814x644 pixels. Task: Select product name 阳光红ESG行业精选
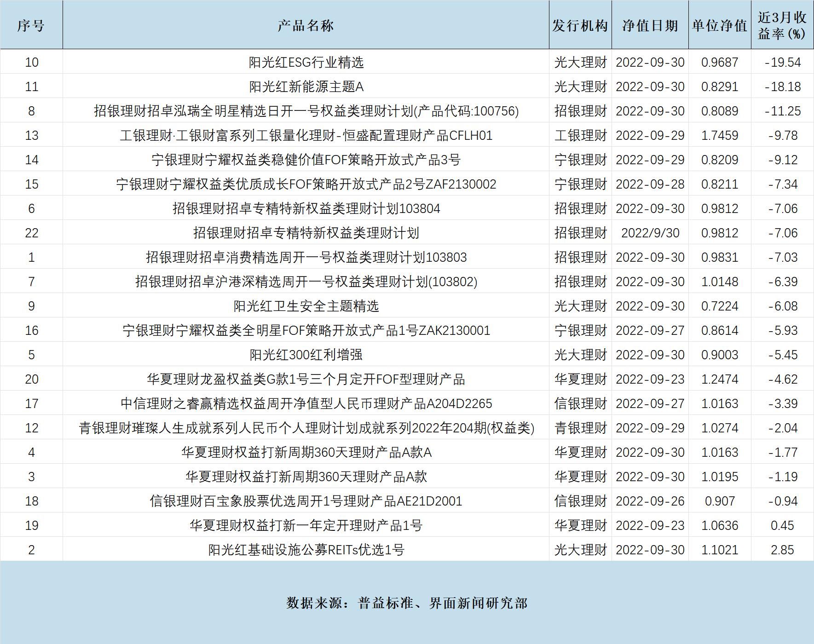tap(306, 62)
